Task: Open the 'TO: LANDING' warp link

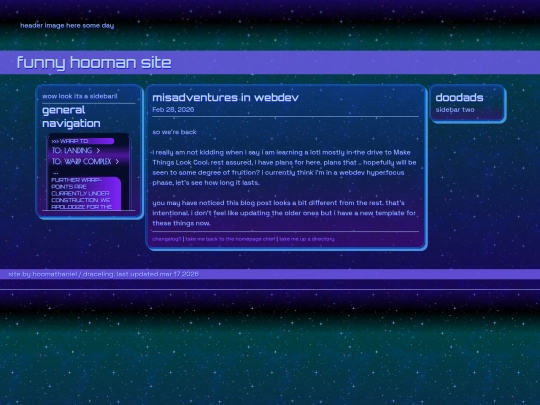Action: point(76,150)
